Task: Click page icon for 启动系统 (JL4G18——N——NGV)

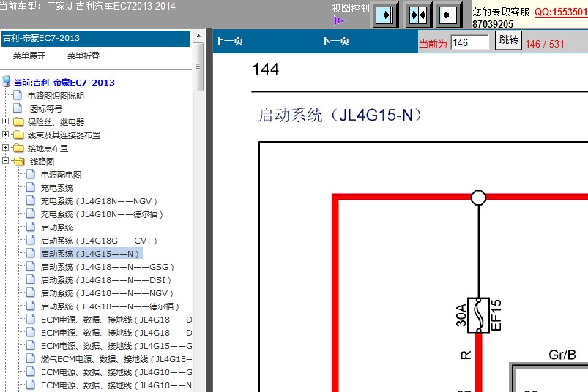Action: (x=31, y=293)
